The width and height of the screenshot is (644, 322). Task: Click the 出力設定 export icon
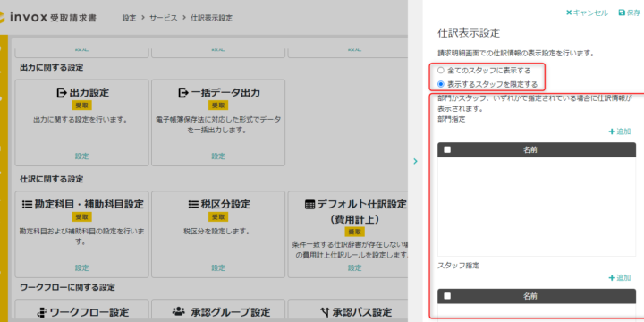[62, 93]
